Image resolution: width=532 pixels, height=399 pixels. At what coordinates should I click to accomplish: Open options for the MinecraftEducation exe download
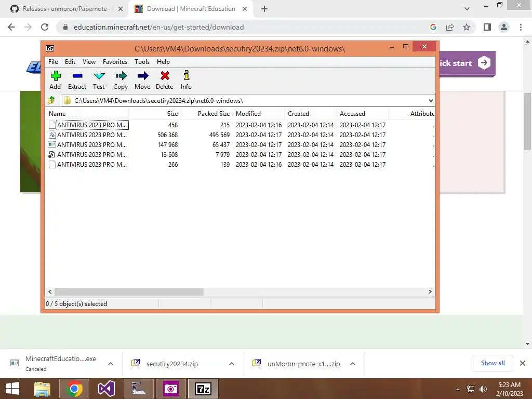[111, 363]
